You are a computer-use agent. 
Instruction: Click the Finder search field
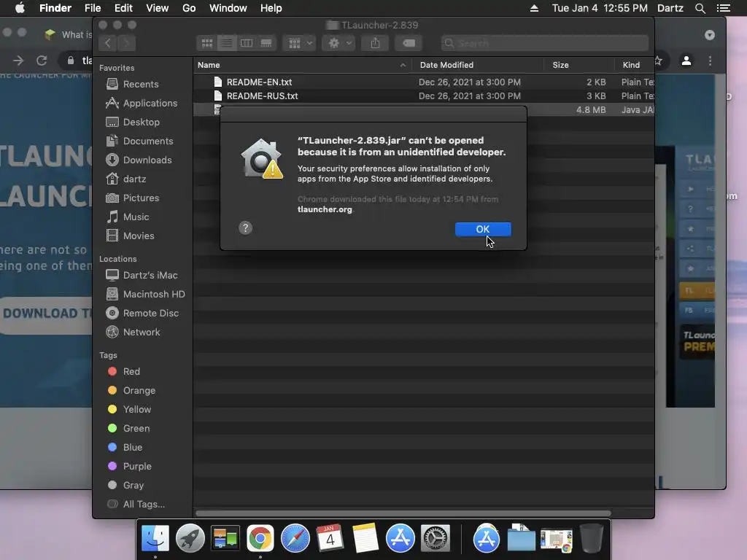pyautogui.click(x=545, y=43)
